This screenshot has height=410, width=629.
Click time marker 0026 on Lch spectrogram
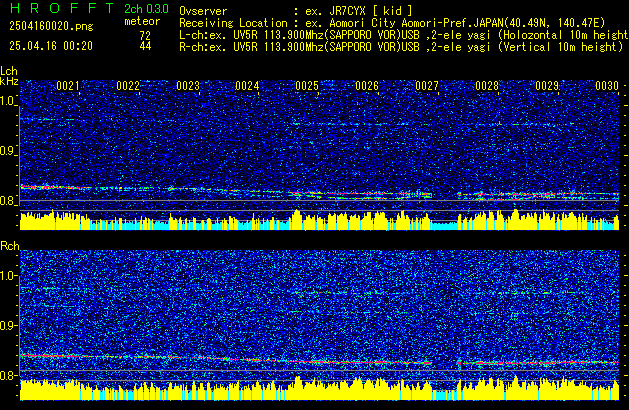point(367,86)
